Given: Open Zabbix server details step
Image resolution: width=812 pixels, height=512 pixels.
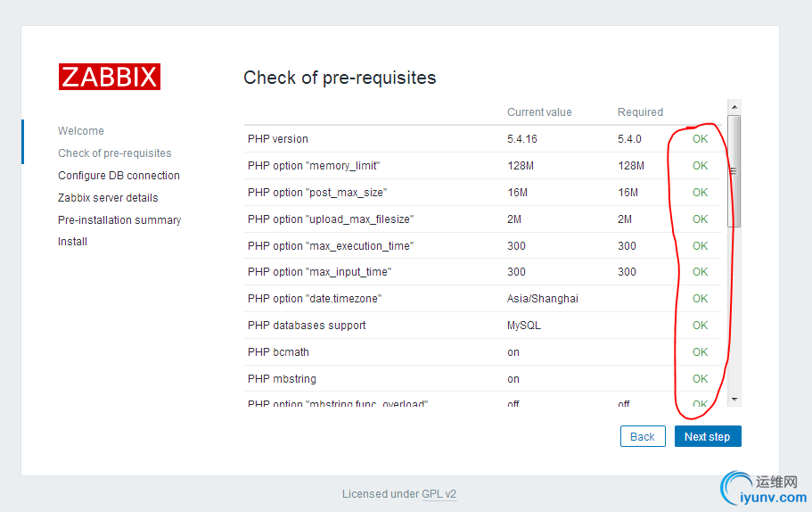Looking at the screenshot, I should [108, 198].
